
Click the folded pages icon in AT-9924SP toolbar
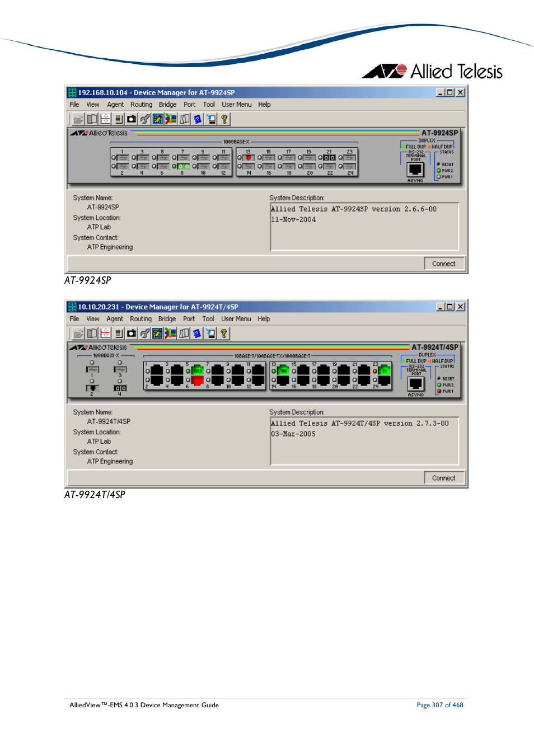tap(185, 119)
